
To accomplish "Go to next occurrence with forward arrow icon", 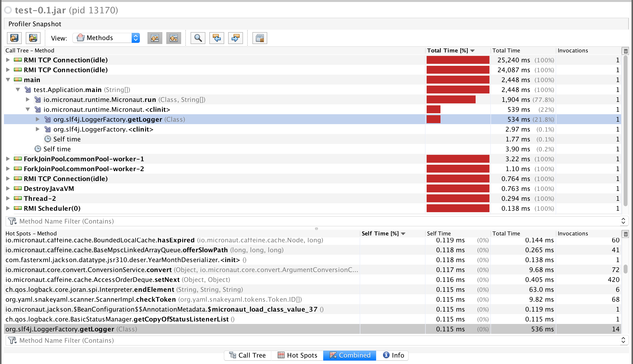I will 235,38.
